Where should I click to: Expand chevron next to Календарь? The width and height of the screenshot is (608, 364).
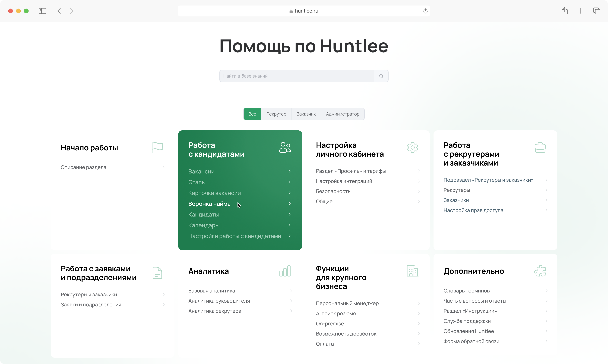tap(290, 225)
